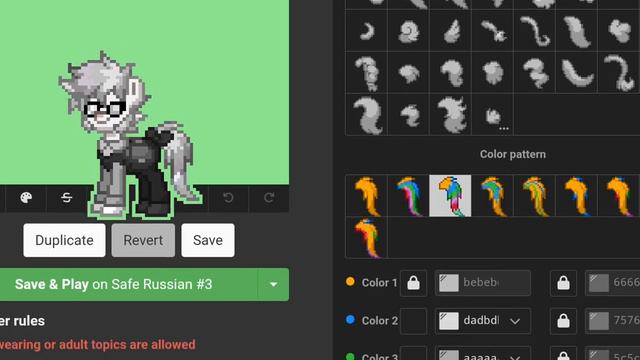Select the fifth pattern with thin rainbow stripes
The height and width of the screenshot is (360, 640).
point(534,196)
